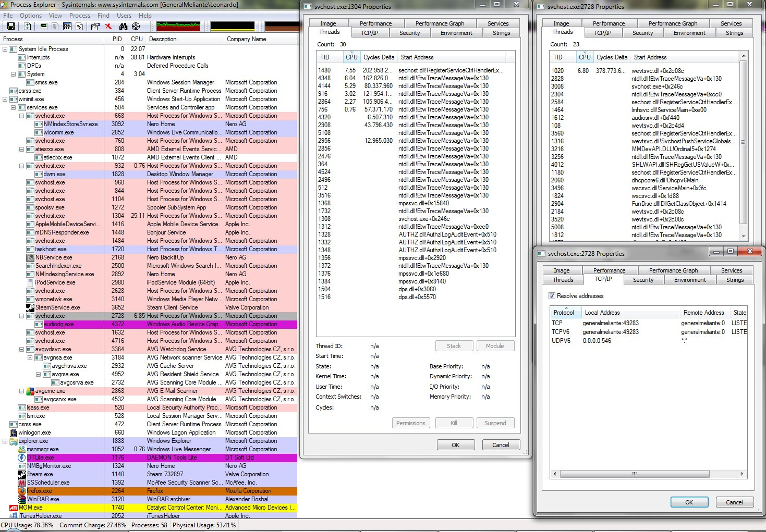Click the commit history mini graph in toolbar
Image resolution: width=766 pixels, height=532 pixels.
[x=233, y=26]
